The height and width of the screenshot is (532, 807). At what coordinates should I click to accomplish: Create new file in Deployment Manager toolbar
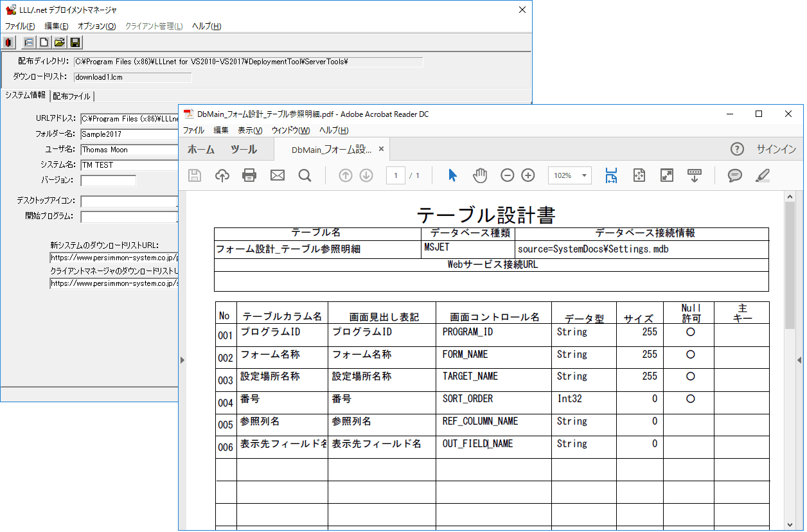pyautogui.click(x=44, y=42)
